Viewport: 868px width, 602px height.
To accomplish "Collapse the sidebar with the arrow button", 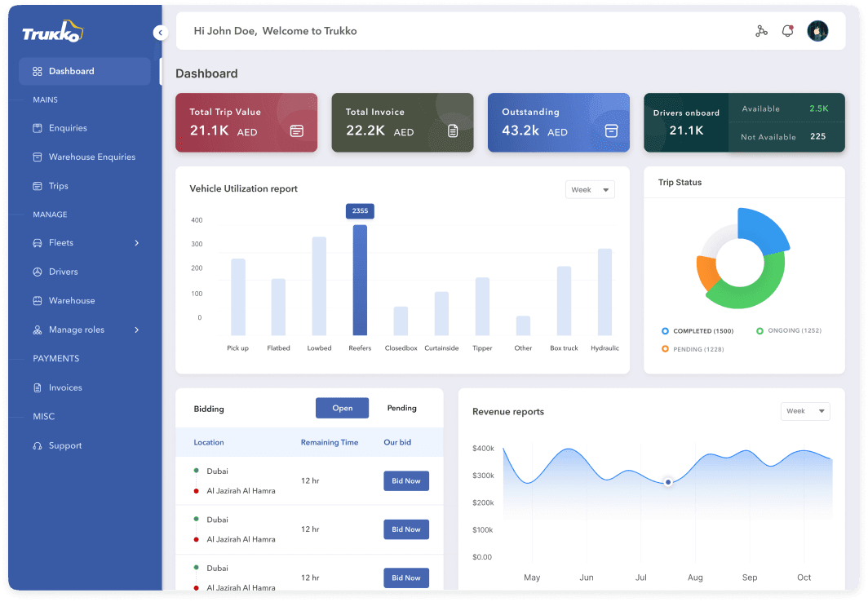I will pos(160,33).
